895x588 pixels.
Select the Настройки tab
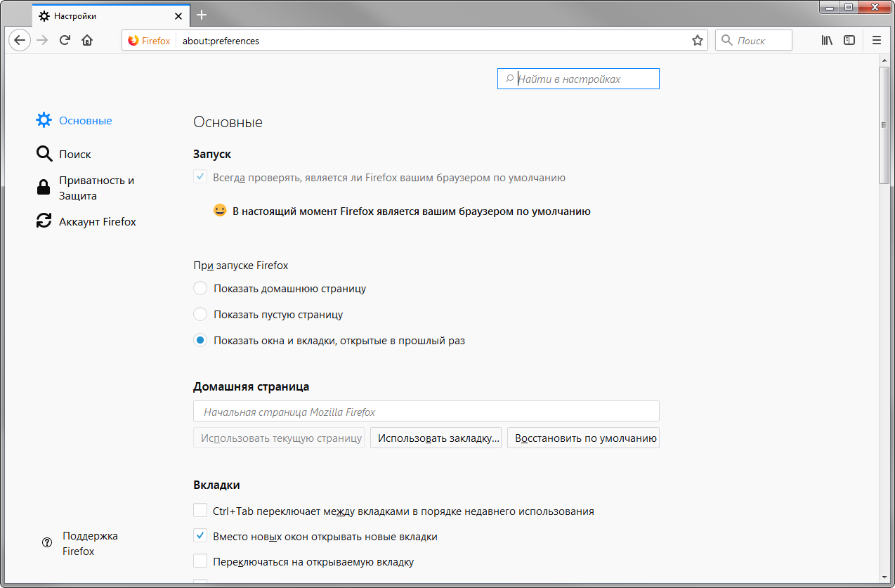click(x=111, y=15)
